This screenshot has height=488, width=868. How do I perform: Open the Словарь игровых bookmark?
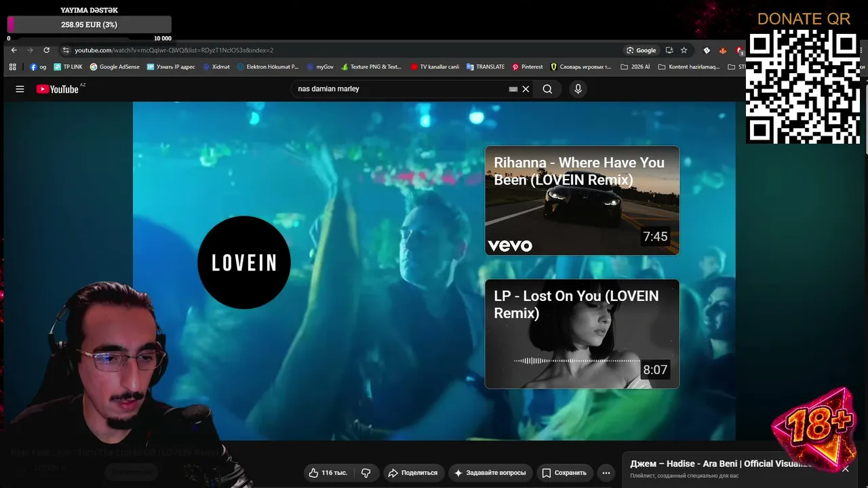[581, 67]
